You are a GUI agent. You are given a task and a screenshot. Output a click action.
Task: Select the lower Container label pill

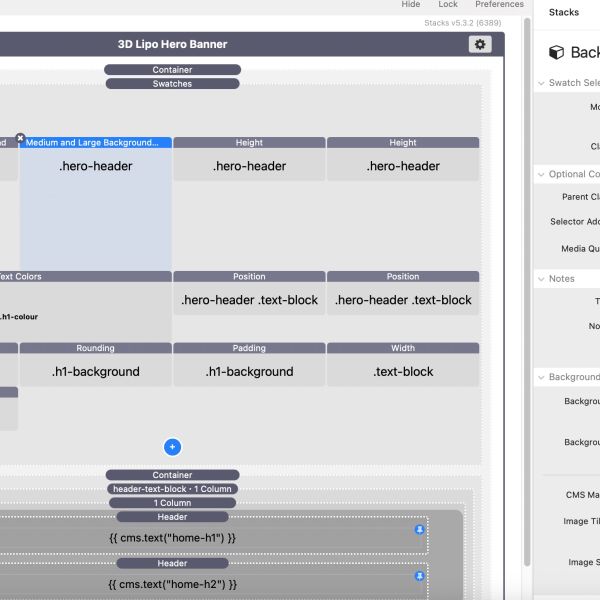[172, 475]
